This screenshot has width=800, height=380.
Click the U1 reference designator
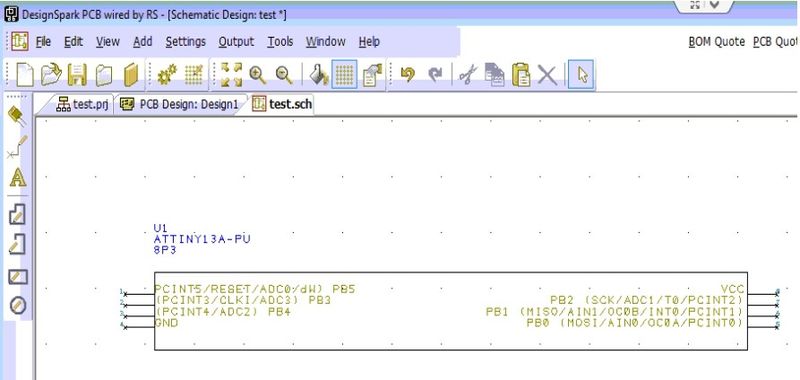click(x=160, y=228)
